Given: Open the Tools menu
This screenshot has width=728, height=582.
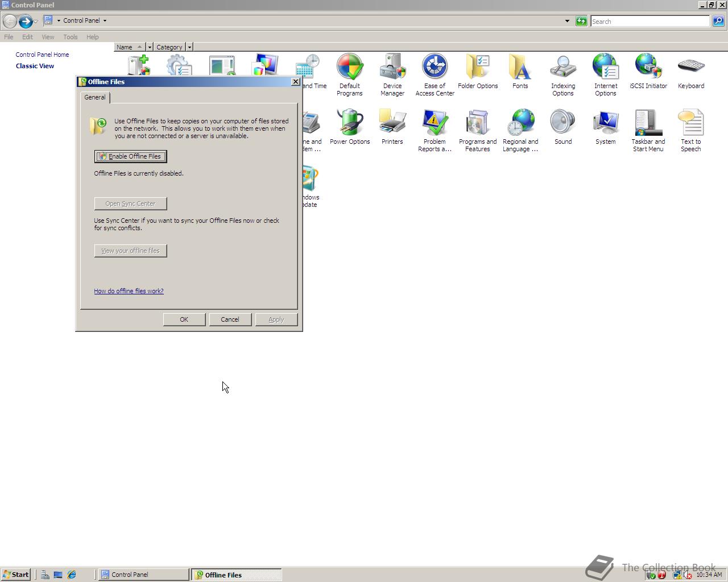Looking at the screenshot, I should (x=71, y=37).
